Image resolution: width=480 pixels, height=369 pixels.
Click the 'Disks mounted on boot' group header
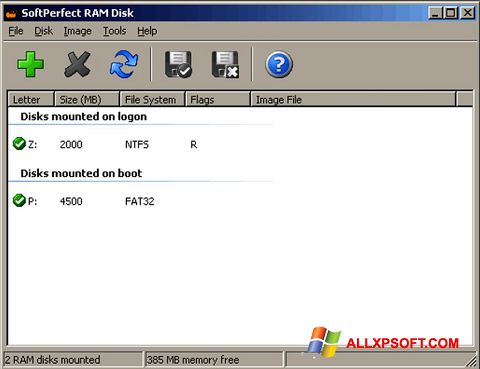tap(81, 173)
